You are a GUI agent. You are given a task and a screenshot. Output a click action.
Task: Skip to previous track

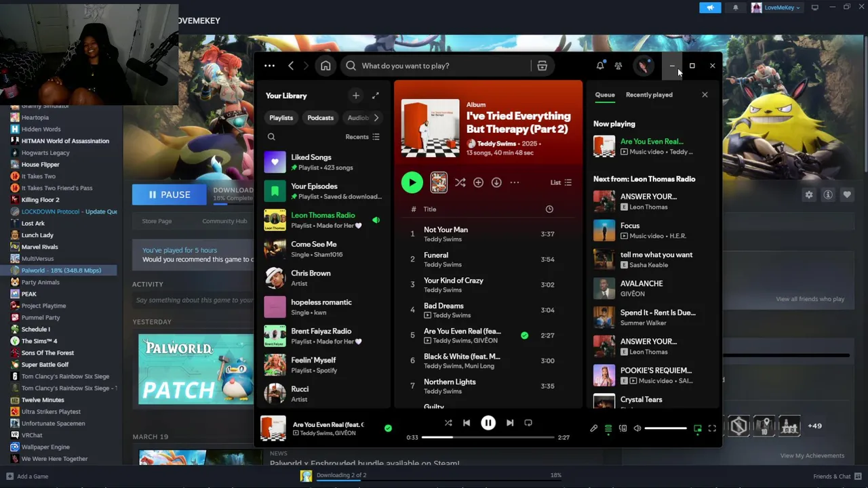coord(467,423)
